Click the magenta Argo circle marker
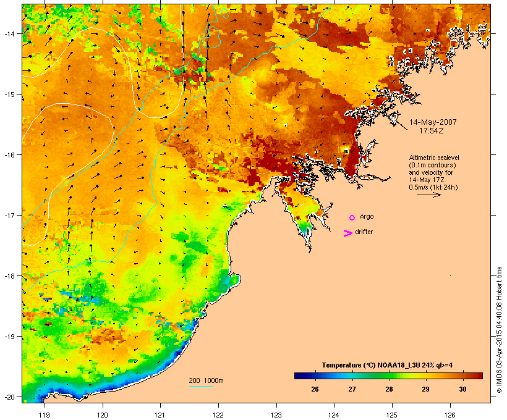 (352, 217)
